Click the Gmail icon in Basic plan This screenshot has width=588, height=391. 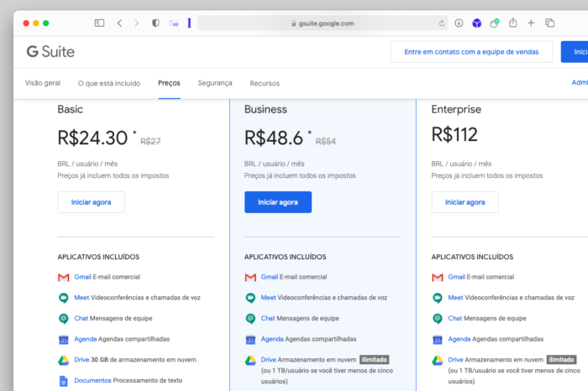tap(63, 277)
